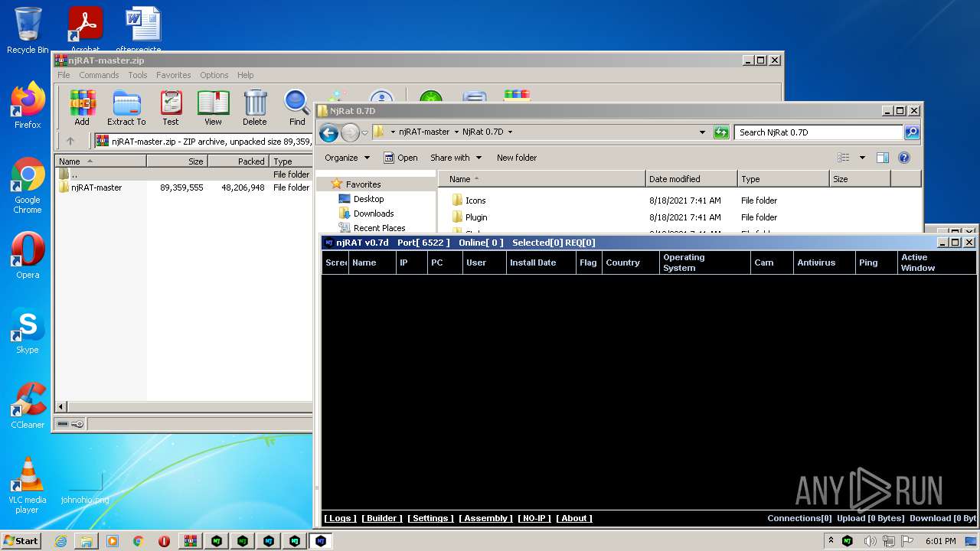This screenshot has height=551, width=980.
Task: Open the njRAT Builder link
Action: 382,518
